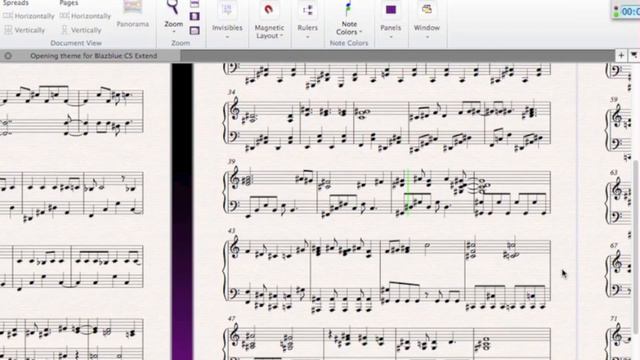Click the transport timecode display
Viewport: 640px width, 360px height.
pyautogui.click(x=631, y=11)
